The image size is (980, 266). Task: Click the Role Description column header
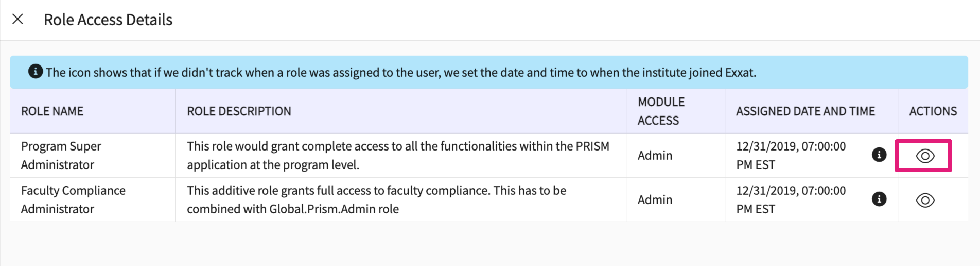[x=239, y=111]
